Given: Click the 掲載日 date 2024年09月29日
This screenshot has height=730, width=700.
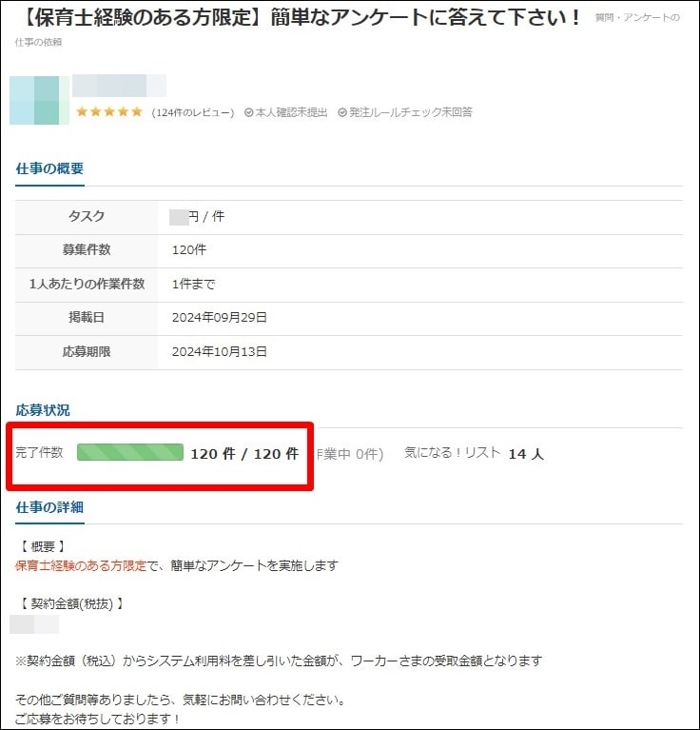Looking at the screenshot, I should pos(220,317).
